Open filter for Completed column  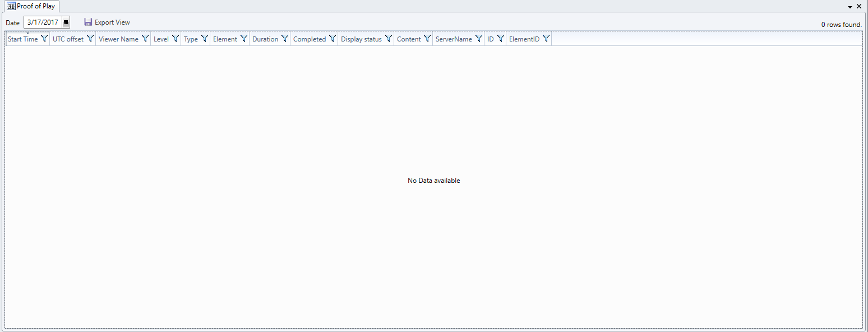333,39
